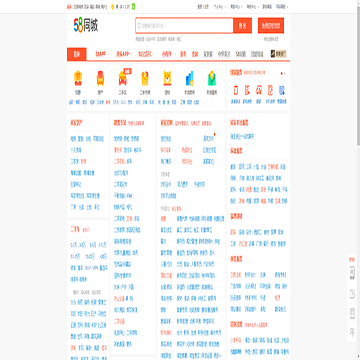
Task: Click the back-to-top arrow in floating sidebar
Action: pyautogui.click(x=352, y=332)
